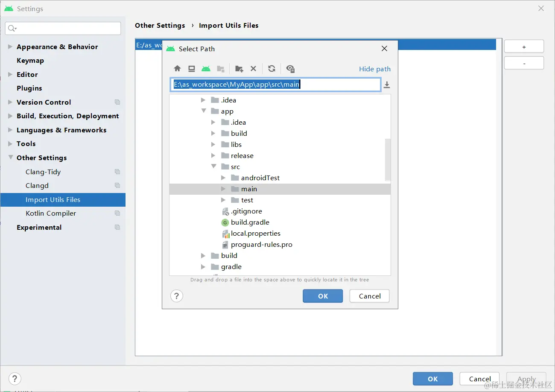This screenshot has width=555, height=392.
Task: Click the search icon in settings search
Action: point(12,29)
